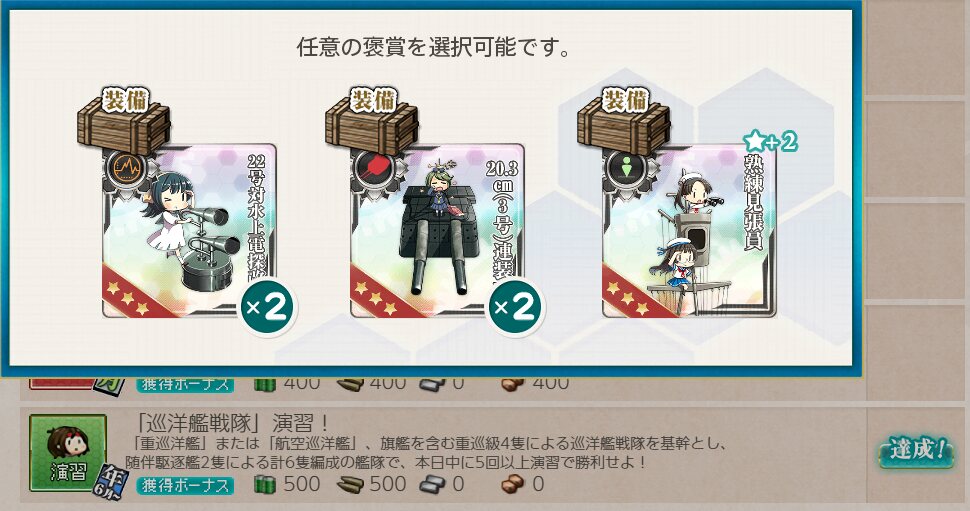Choose the 20.3cm(3号)連装砲 gun reward card
The image size is (970, 511).
(x=437, y=231)
